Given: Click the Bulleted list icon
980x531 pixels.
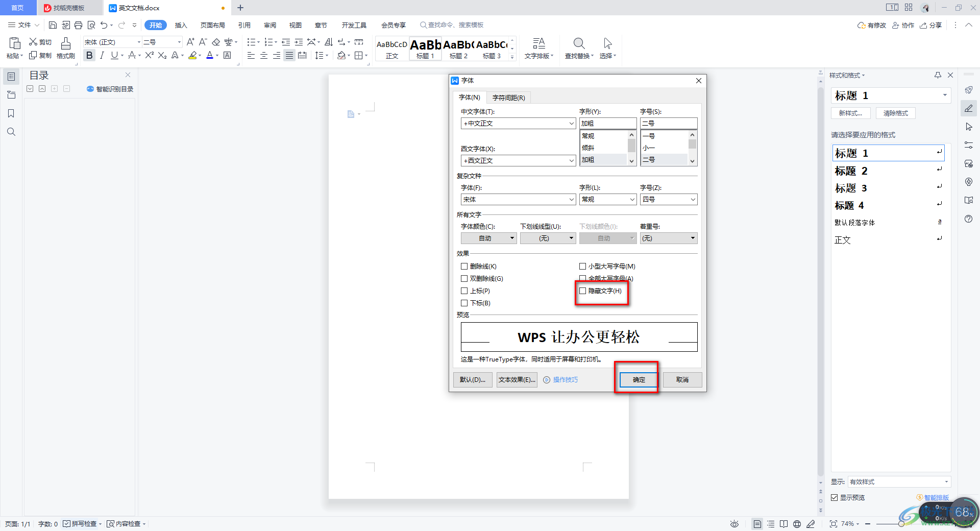Looking at the screenshot, I should point(251,42).
